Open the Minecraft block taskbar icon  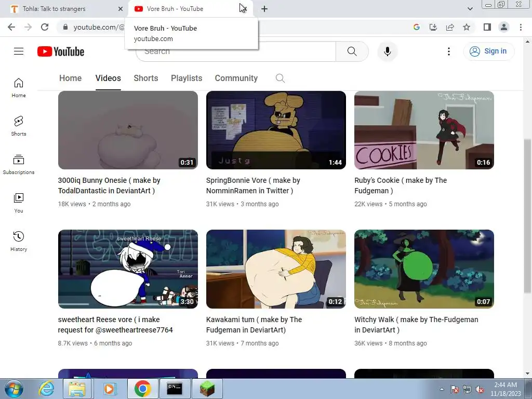click(207, 389)
